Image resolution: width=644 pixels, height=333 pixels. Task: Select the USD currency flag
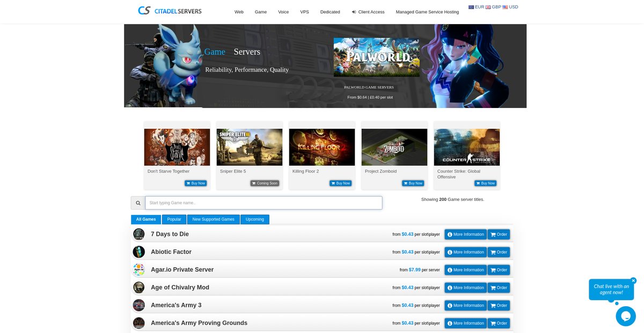click(505, 7)
